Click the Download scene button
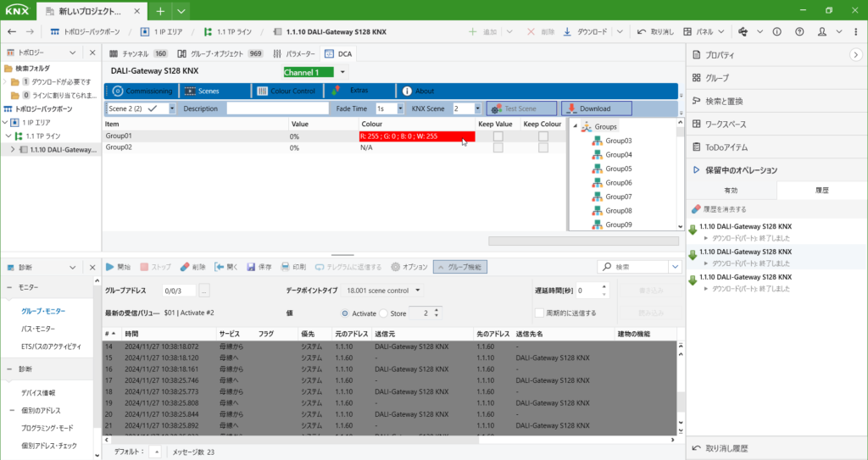Viewport: 868px width, 460px height. (x=597, y=108)
